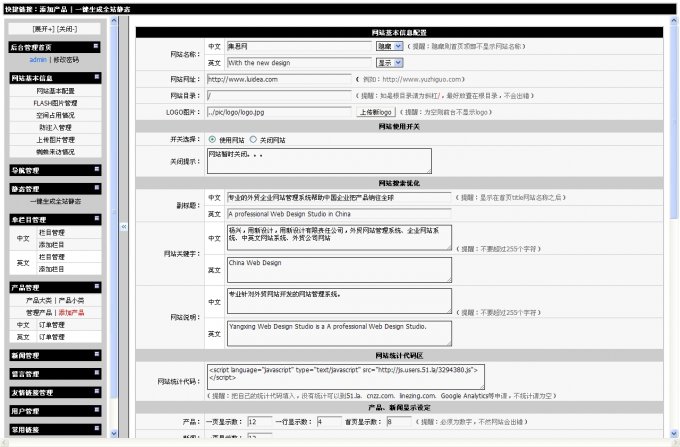The height and width of the screenshot is (447, 680).
Task: Toggle the square icon on the 用户管理 header
Action: [96, 409]
